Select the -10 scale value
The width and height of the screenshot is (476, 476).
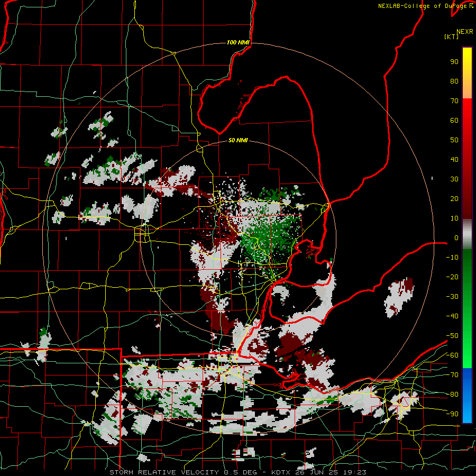coord(452,258)
